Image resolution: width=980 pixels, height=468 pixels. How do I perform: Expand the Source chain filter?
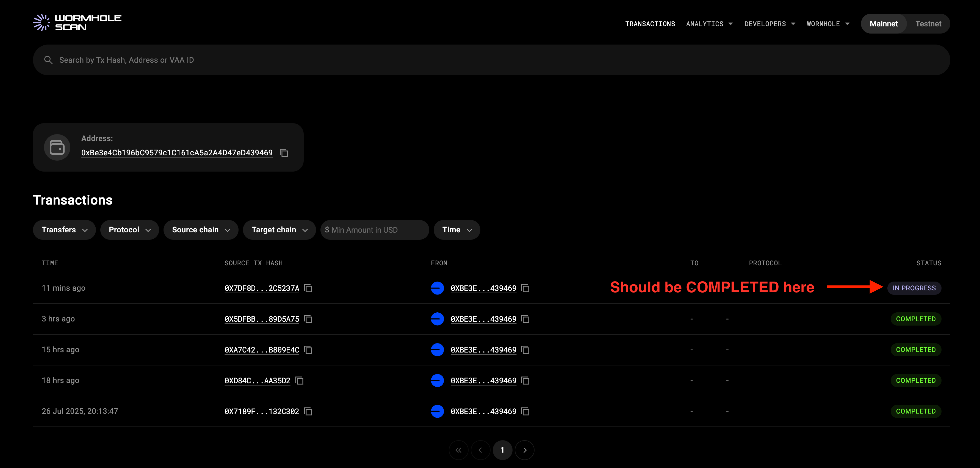[201, 230]
